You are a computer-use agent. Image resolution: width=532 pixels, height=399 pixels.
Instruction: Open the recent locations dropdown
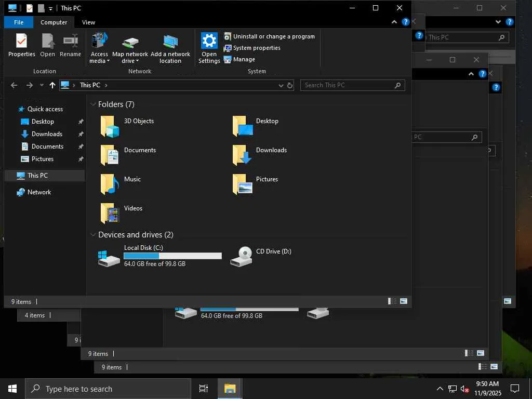click(x=42, y=85)
